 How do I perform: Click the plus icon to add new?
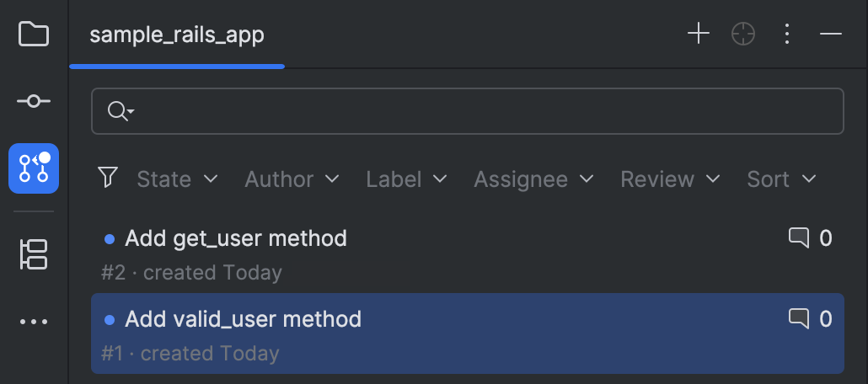tap(699, 35)
